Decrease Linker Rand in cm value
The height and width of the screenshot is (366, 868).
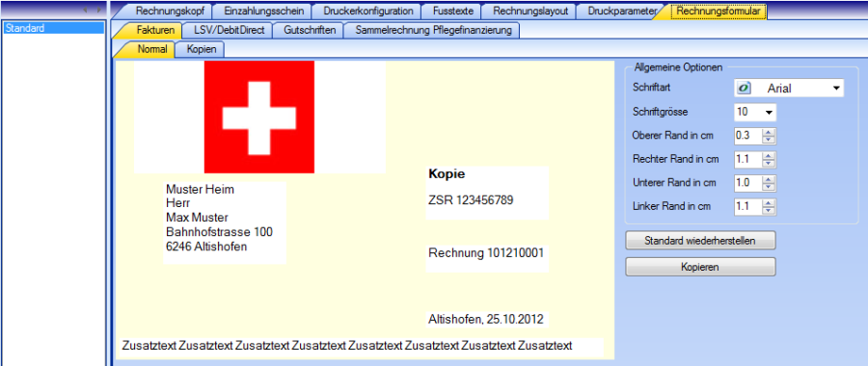click(769, 210)
